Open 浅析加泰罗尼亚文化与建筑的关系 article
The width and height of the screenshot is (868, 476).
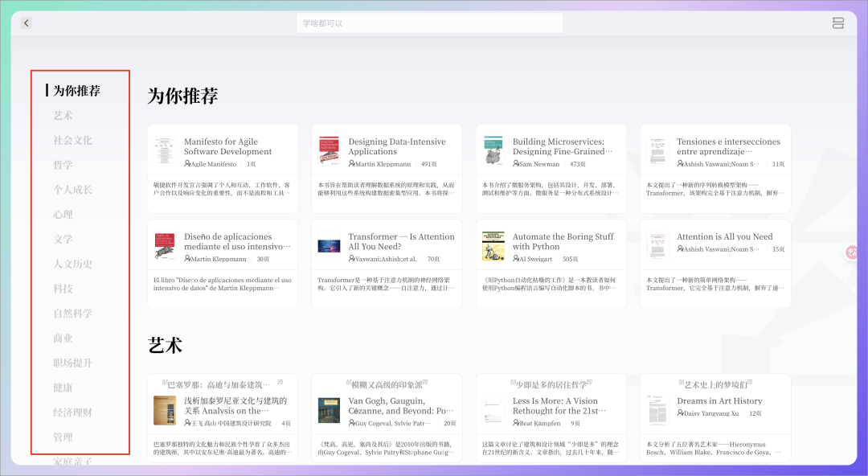[223, 418]
